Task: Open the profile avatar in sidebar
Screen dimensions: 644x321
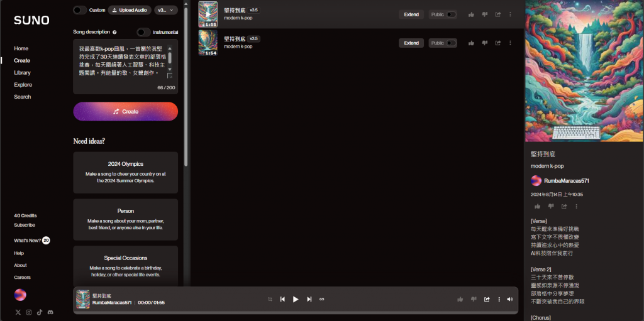Action: (20, 295)
